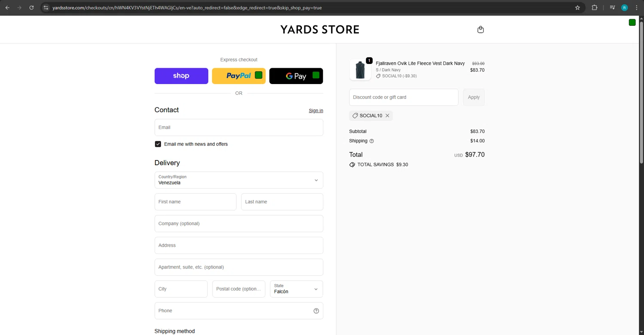Bookmark this page with the star icon
The height and width of the screenshot is (335, 644).
click(x=577, y=8)
